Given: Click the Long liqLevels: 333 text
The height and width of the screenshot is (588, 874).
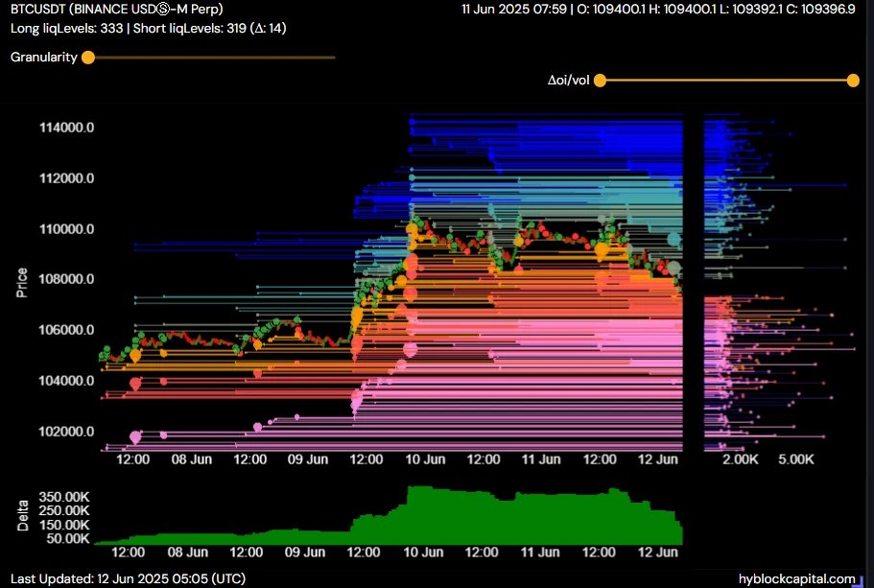Looking at the screenshot, I should tap(67, 28).
